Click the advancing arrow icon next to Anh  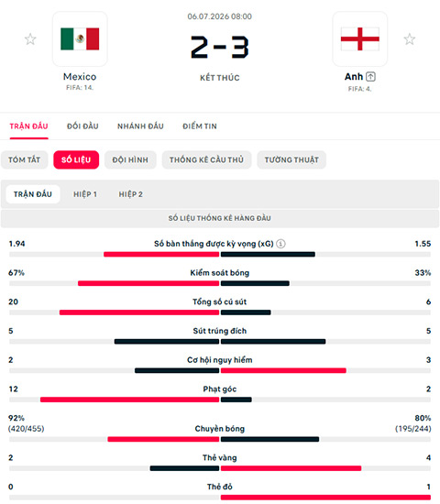[x=370, y=76]
